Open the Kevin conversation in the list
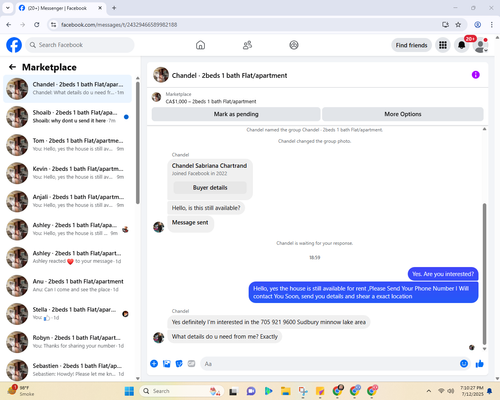This screenshot has width=500, height=400. tap(67, 173)
